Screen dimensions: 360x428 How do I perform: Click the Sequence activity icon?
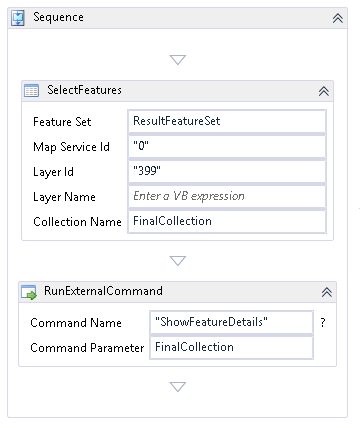click(x=18, y=18)
